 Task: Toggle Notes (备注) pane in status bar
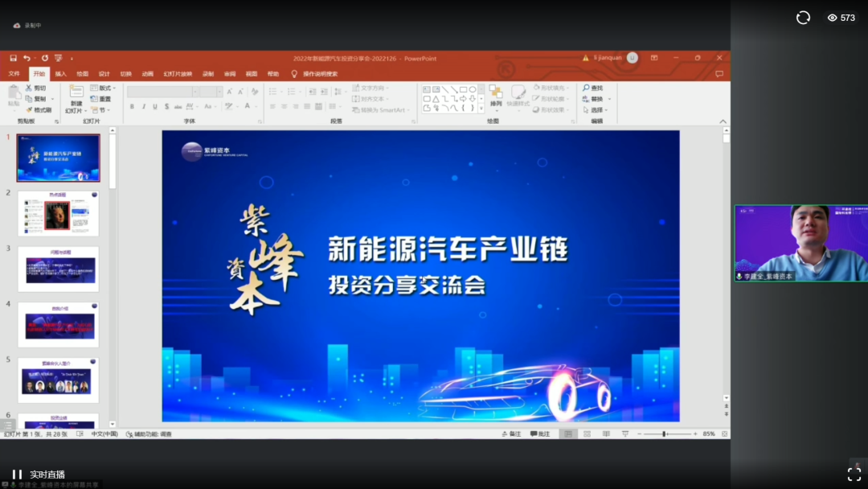click(511, 434)
